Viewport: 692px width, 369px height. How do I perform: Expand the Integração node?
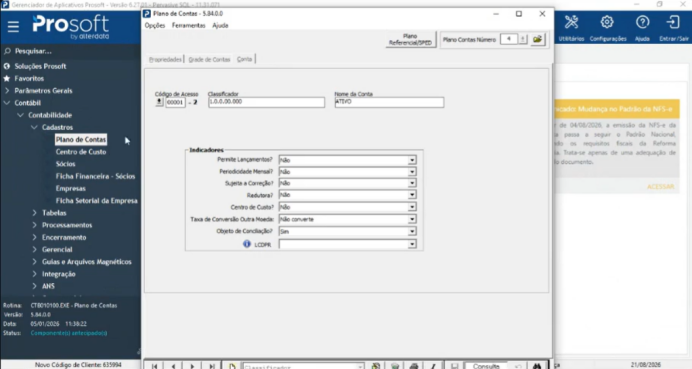tap(34, 274)
